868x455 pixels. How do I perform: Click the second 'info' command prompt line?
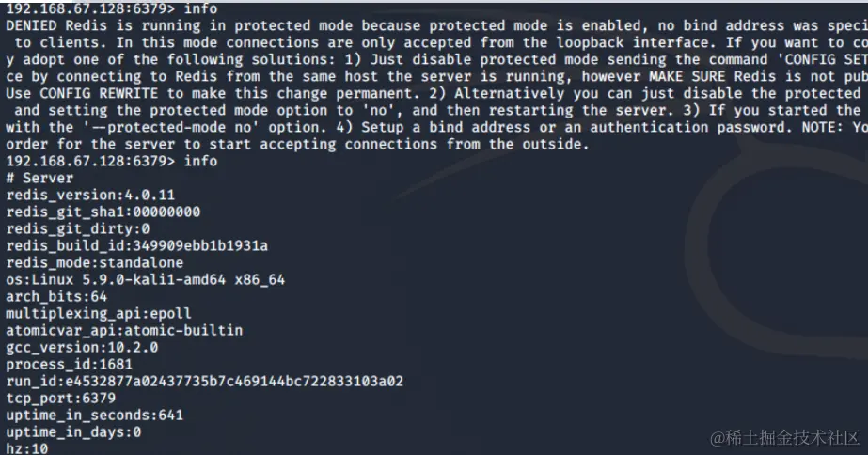click(111, 161)
